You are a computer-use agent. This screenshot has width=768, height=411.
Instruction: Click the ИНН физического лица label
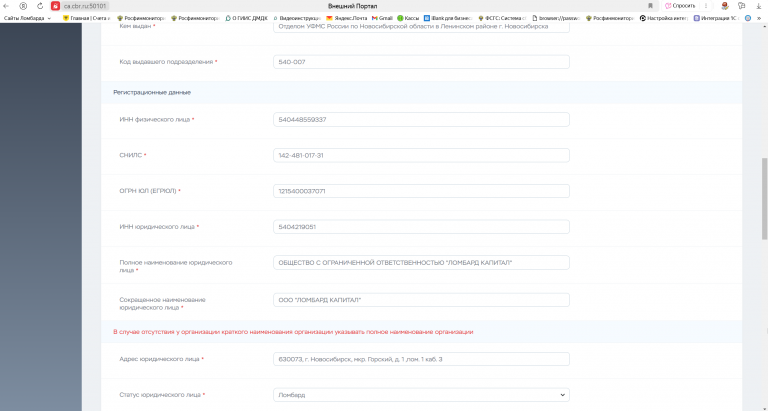click(x=157, y=120)
